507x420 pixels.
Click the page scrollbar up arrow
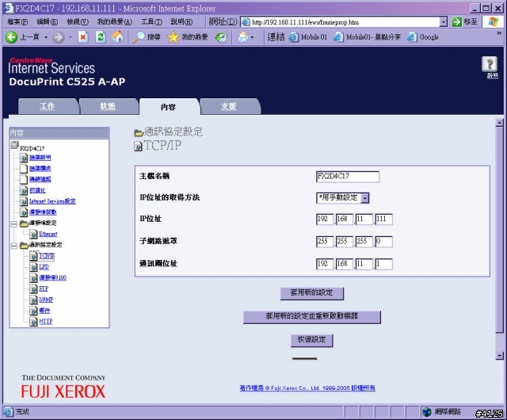[500, 123]
